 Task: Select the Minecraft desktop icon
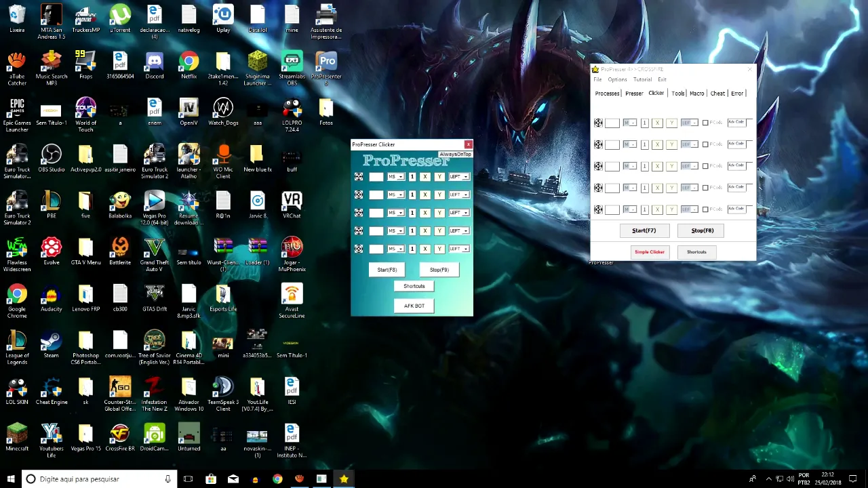tap(17, 437)
